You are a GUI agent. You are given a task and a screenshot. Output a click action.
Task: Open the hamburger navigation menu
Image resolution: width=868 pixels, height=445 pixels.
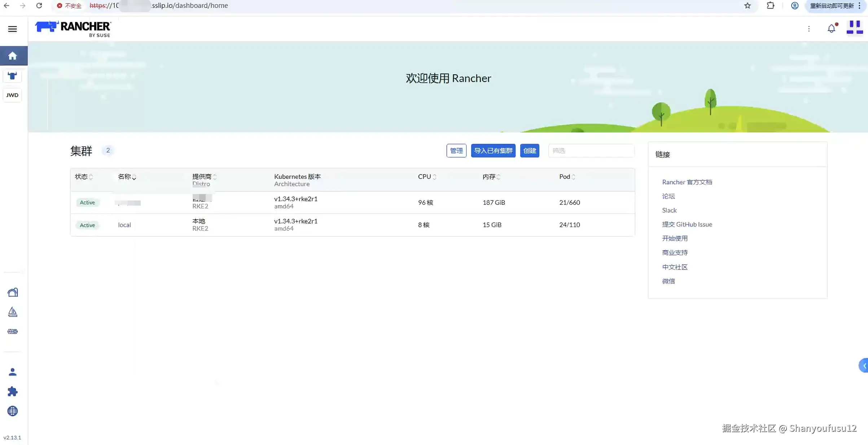click(12, 29)
